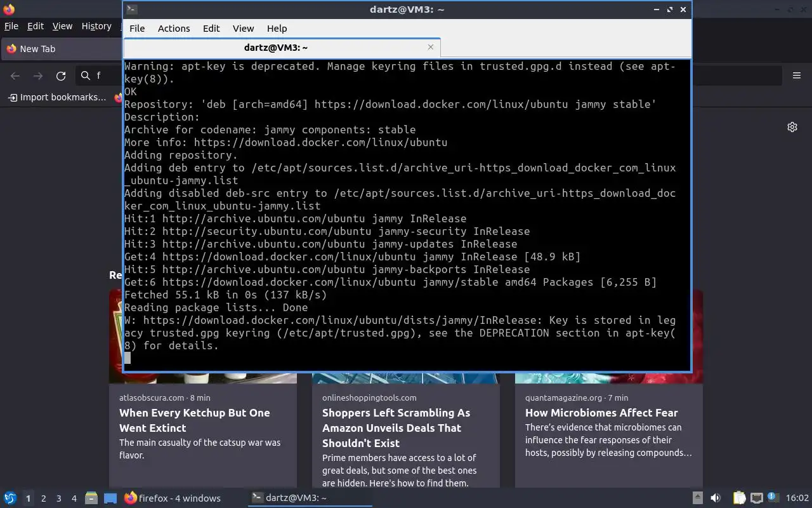812x508 pixels.
Task: Click the Firefox title bar logo
Action: [9, 10]
